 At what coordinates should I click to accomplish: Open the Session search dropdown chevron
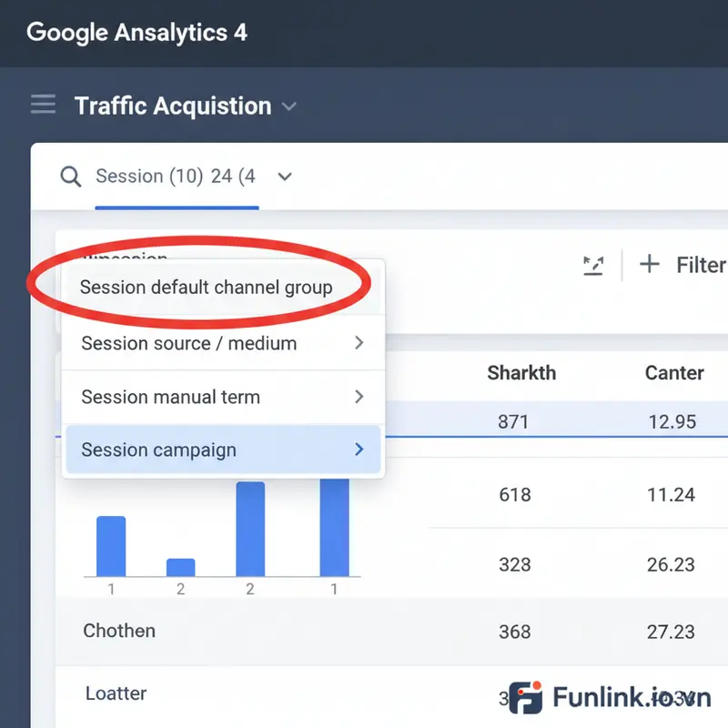[x=285, y=177]
